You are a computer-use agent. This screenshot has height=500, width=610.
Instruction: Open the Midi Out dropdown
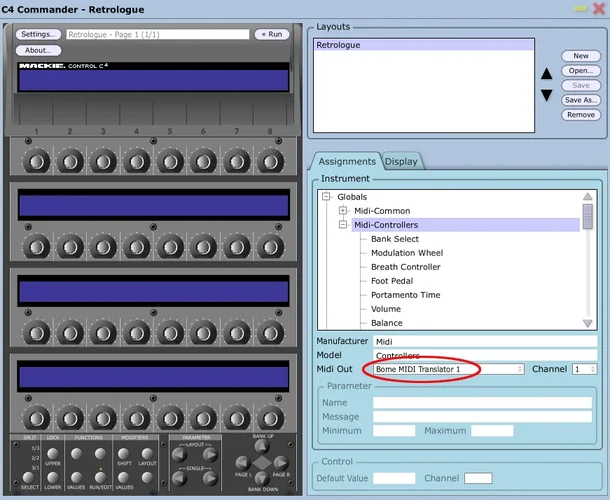pyautogui.click(x=449, y=369)
